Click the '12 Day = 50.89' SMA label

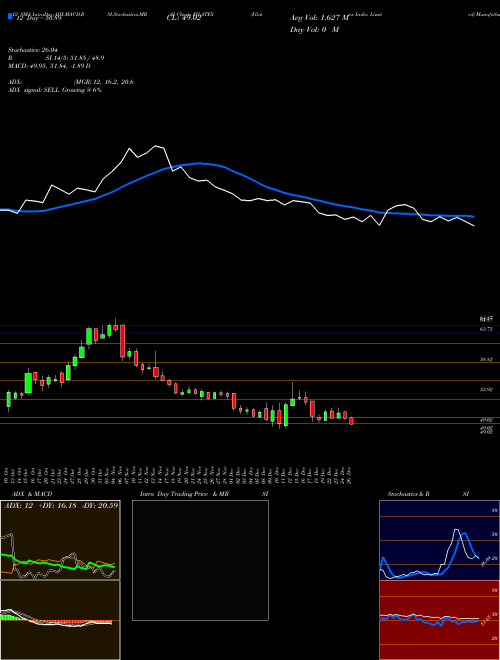click(37, 19)
